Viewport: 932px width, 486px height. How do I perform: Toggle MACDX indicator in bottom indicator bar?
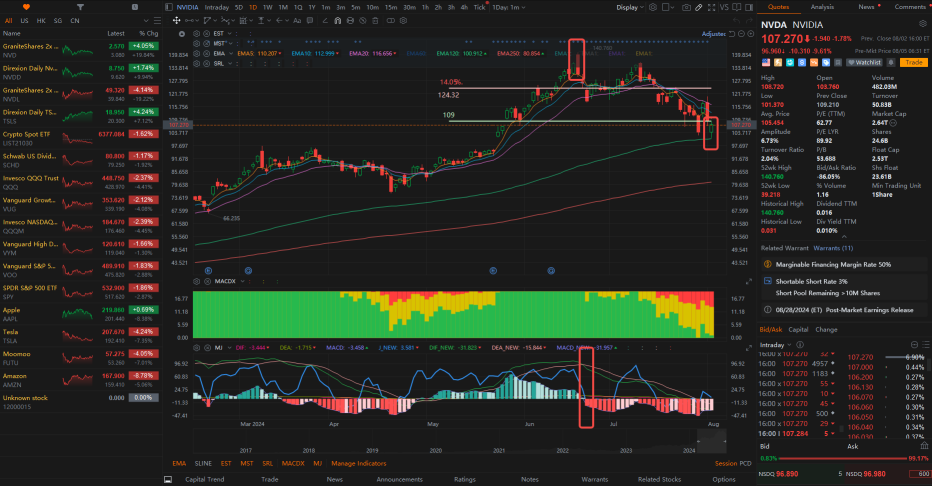point(293,463)
